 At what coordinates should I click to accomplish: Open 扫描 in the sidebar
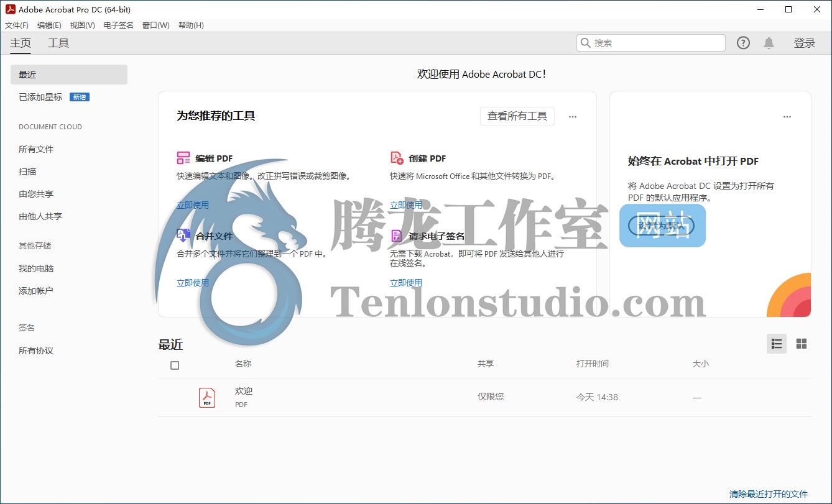point(27,172)
